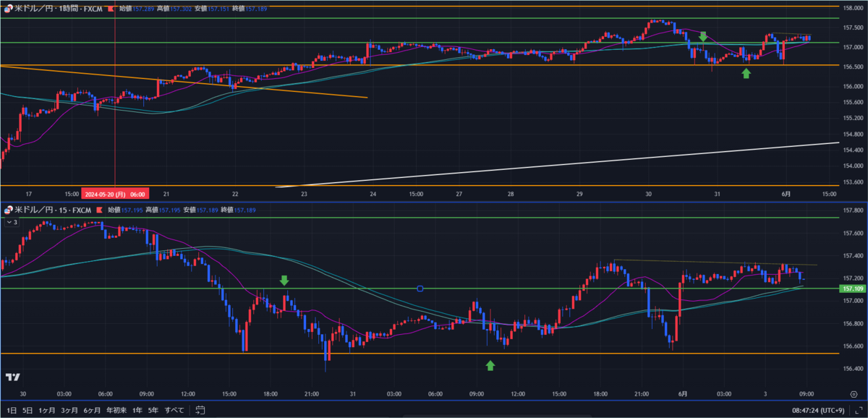
Task: Click the USD/JPY flag icon on the 15-minute chart
Action: [x=8, y=210]
